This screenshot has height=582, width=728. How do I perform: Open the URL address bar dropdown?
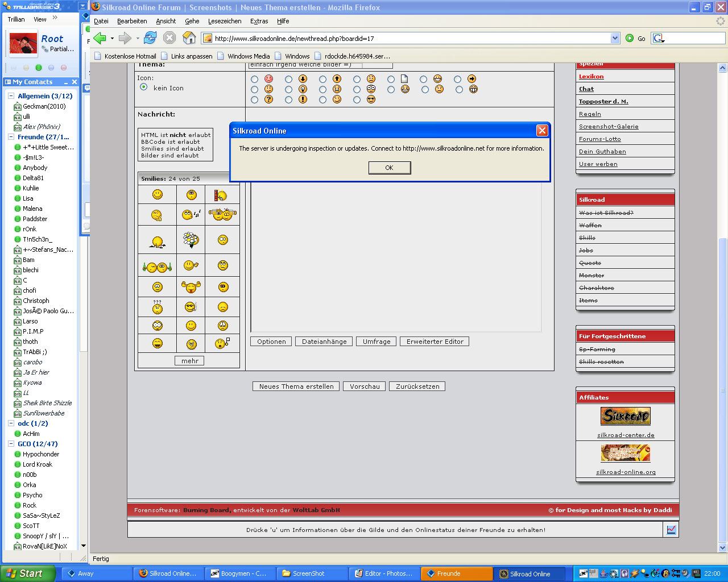tap(615, 38)
